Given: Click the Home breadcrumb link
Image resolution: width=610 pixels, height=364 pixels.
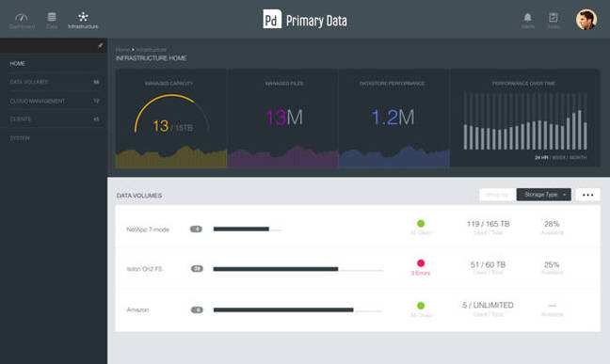Looking at the screenshot, I should (x=122, y=50).
